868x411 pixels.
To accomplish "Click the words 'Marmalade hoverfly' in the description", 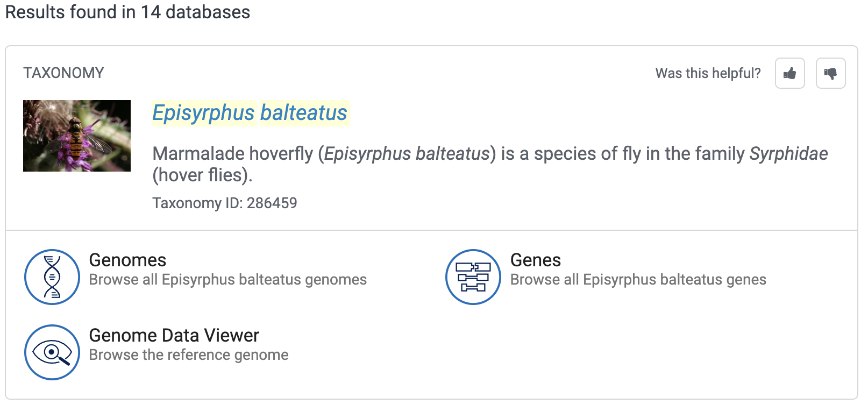I will coord(232,154).
